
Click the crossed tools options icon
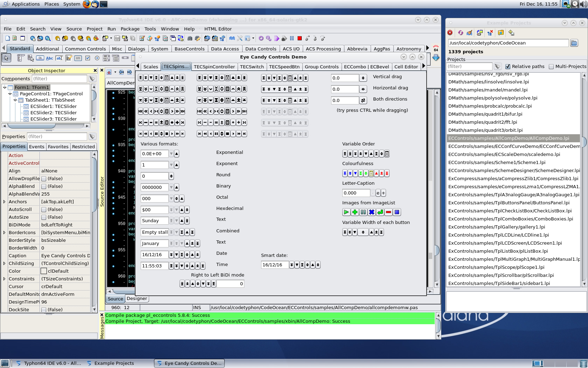tap(240, 38)
